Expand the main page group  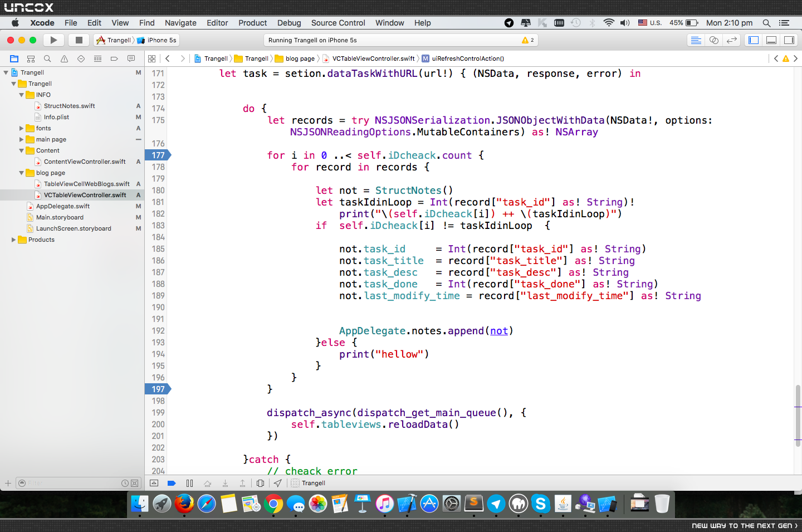coord(21,139)
